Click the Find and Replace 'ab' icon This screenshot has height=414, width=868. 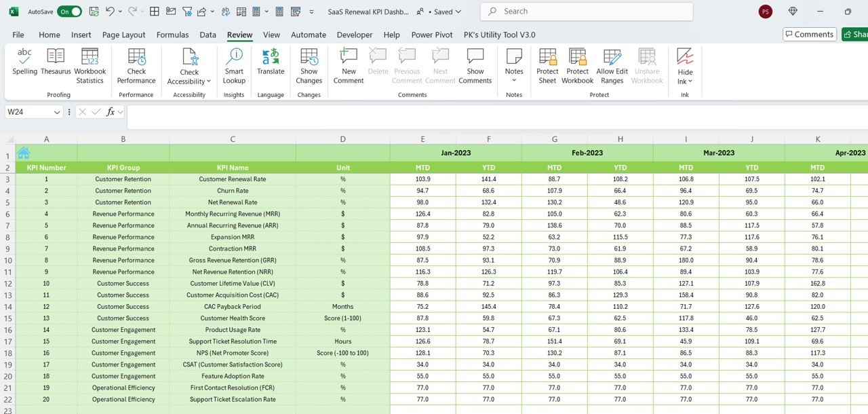click(224, 12)
